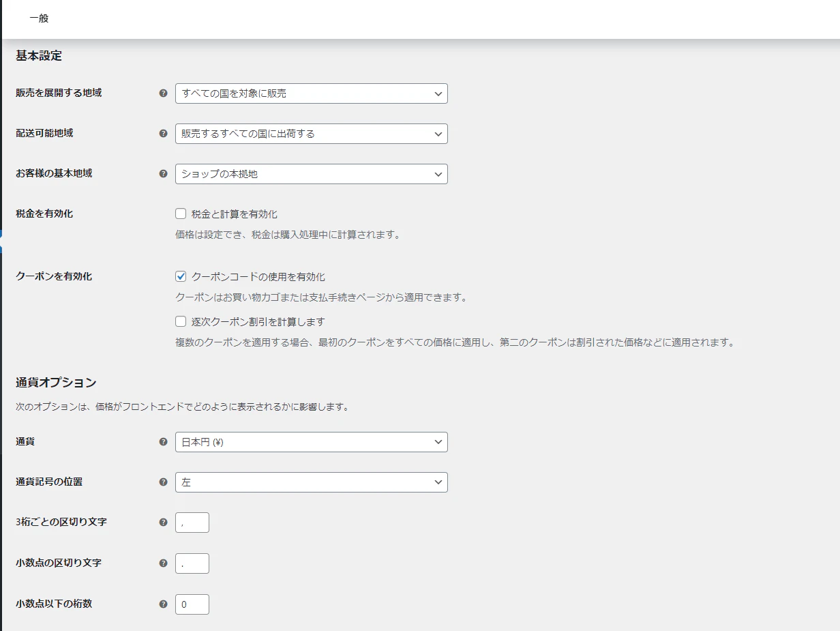840x631 pixels.
Task: Click help icon beside 販売を展開する地域
Action: (x=163, y=93)
